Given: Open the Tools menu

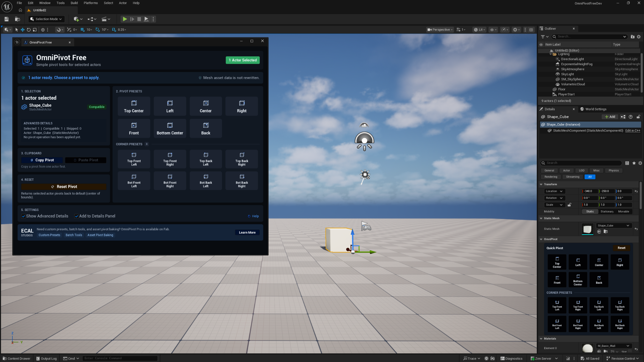Looking at the screenshot, I should [60, 3].
